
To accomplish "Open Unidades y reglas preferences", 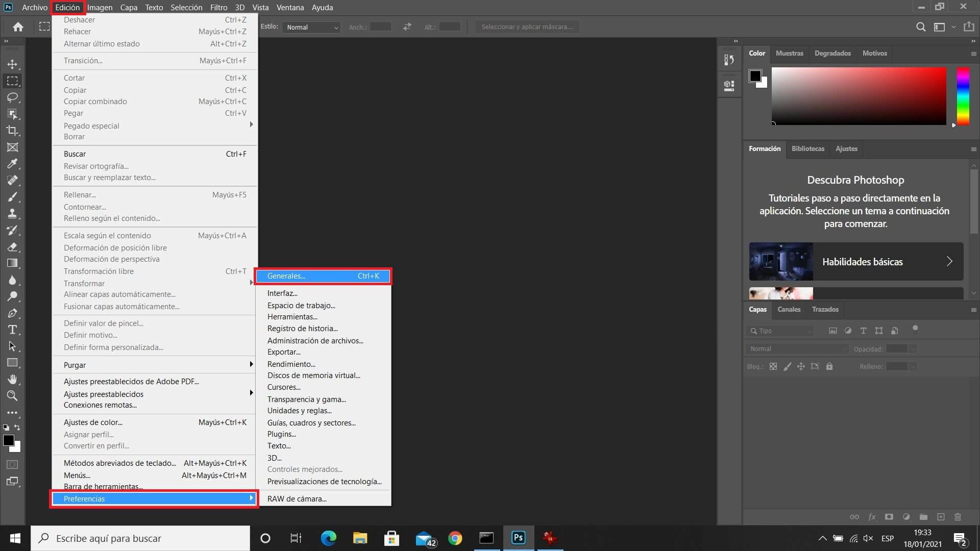I will click(x=323, y=411).
